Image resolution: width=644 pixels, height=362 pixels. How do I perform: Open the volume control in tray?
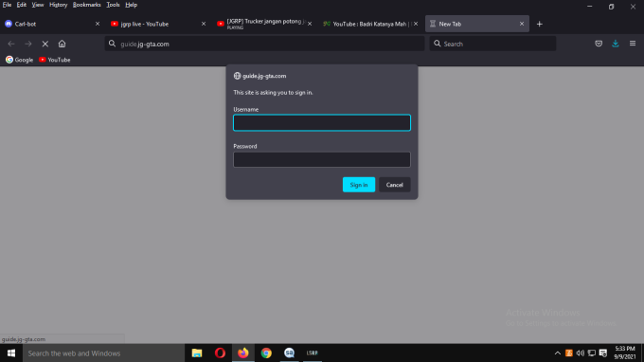tap(580, 353)
